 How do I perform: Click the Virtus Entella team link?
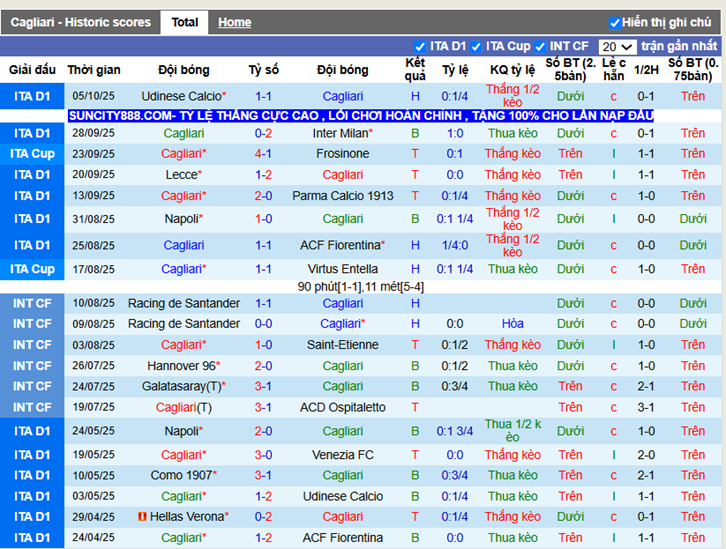tap(343, 269)
